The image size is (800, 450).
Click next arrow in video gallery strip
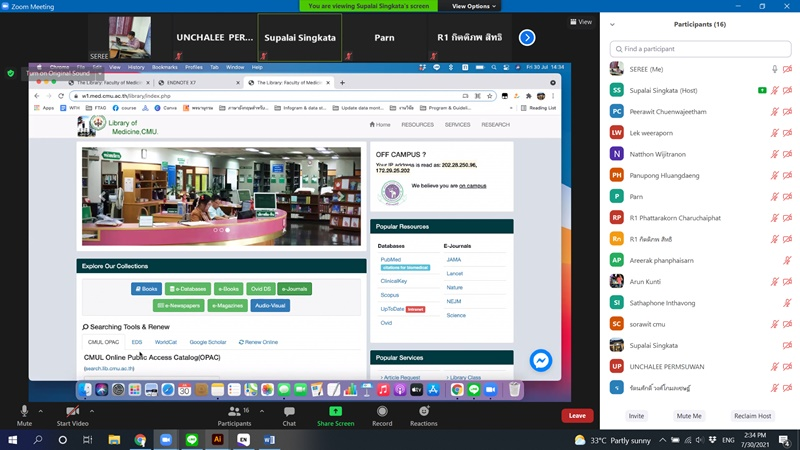pyautogui.click(x=527, y=38)
